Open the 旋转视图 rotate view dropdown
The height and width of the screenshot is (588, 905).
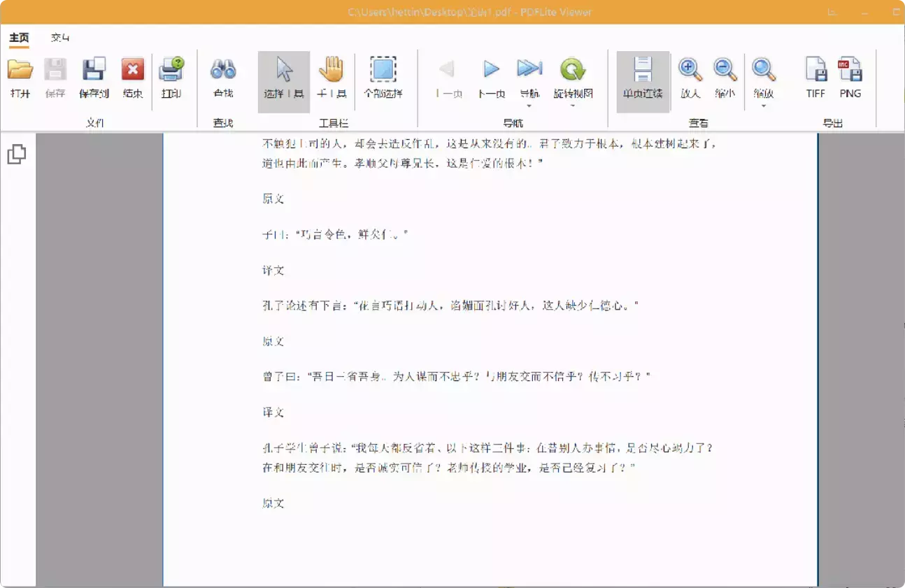(573, 103)
